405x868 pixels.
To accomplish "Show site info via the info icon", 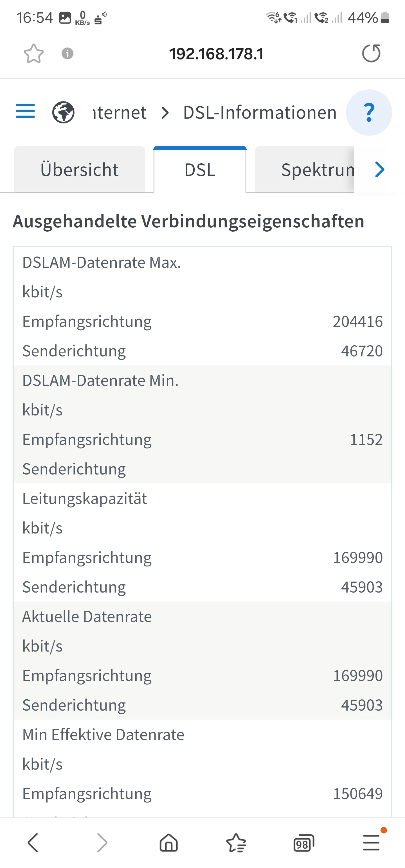I will click(x=67, y=54).
